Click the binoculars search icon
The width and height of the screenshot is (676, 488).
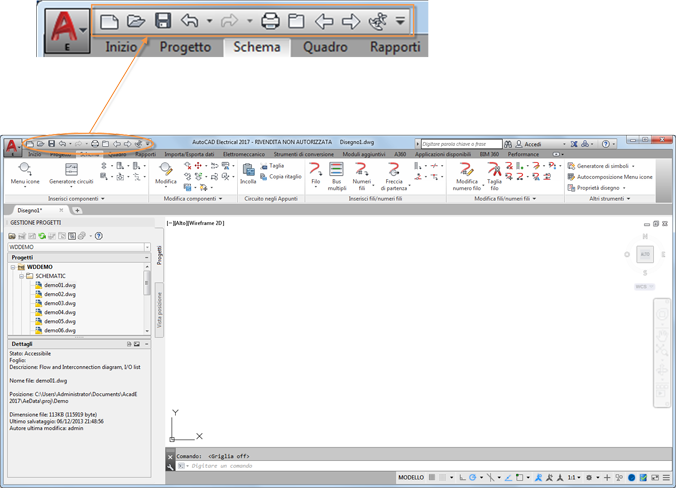coord(508,144)
